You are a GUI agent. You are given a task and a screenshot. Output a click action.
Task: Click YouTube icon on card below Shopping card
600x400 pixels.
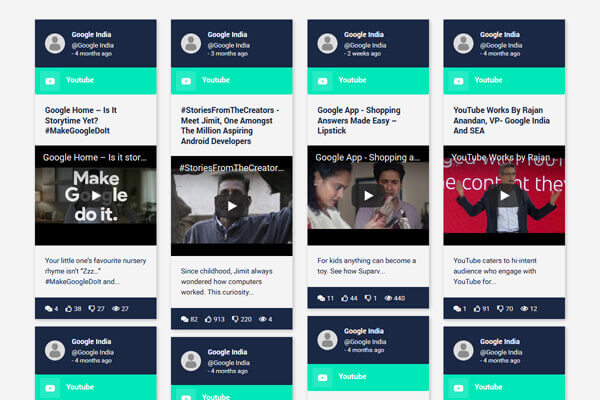323,378
